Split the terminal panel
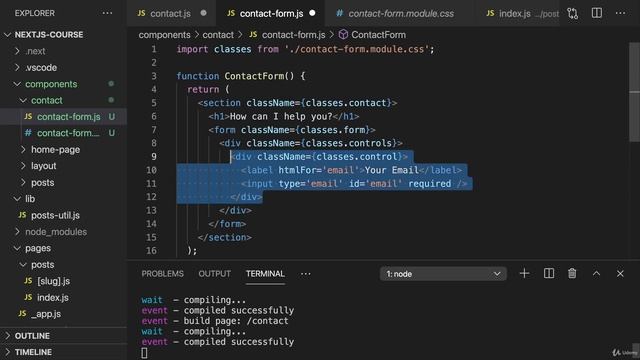Screen dimensions: 640x360 pos(549,273)
